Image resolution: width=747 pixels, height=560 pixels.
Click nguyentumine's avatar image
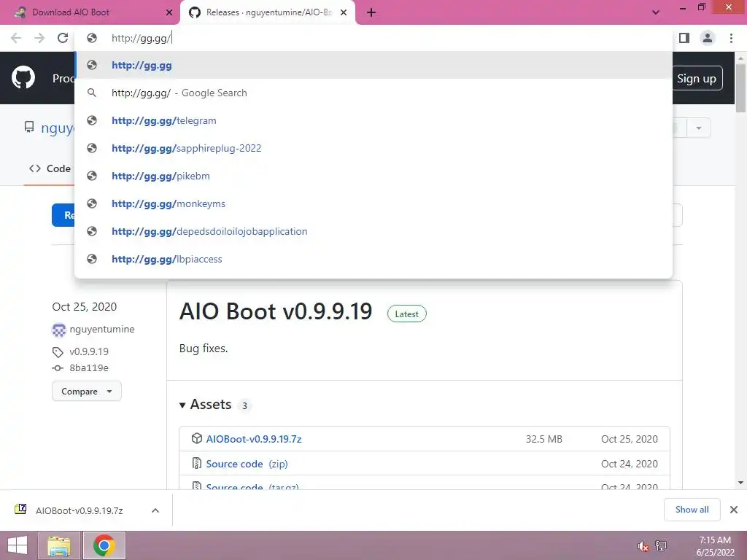pyautogui.click(x=58, y=330)
